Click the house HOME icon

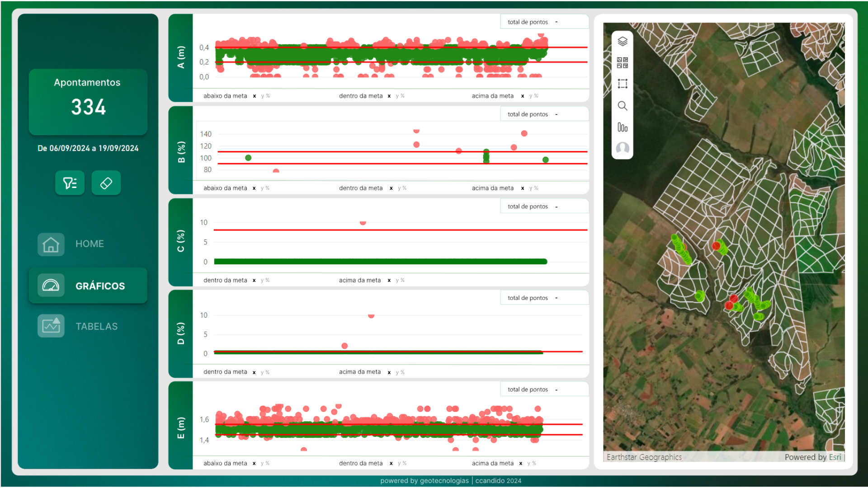(51, 244)
